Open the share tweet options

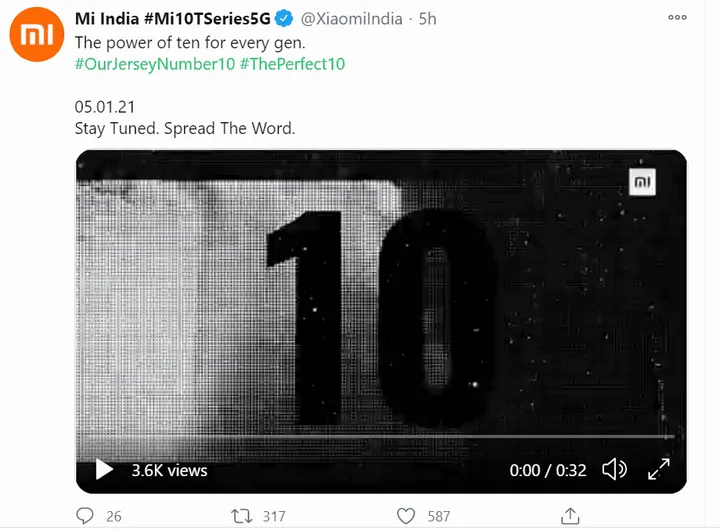(x=570, y=516)
